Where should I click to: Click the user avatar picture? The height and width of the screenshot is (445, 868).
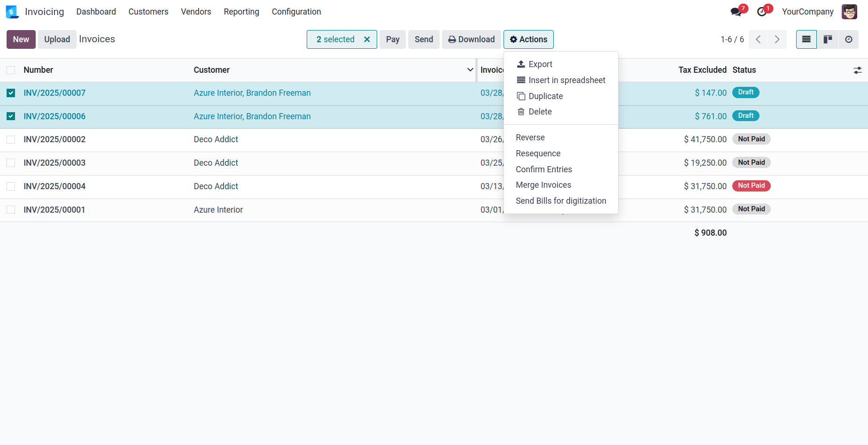tap(849, 12)
